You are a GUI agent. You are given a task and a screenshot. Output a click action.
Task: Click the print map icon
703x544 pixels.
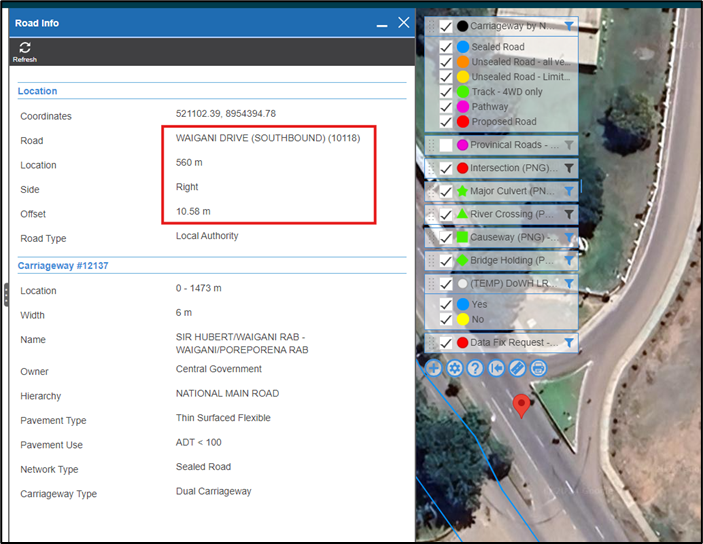coord(538,369)
